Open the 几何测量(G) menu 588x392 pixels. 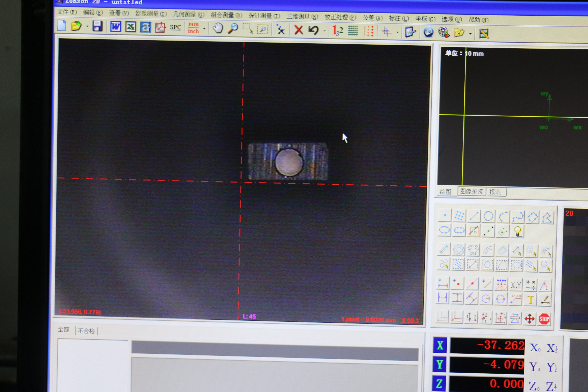(x=189, y=14)
